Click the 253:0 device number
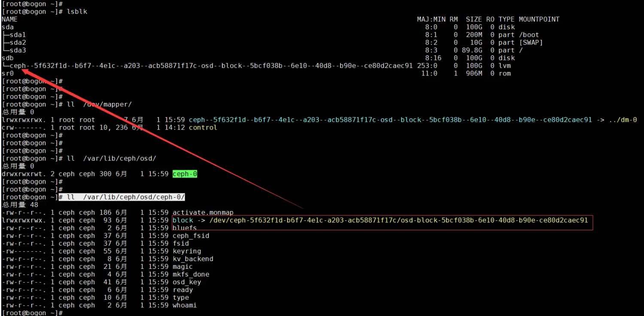Image resolution: width=644 pixels, height=316 pixels. (x=427, y=66)
